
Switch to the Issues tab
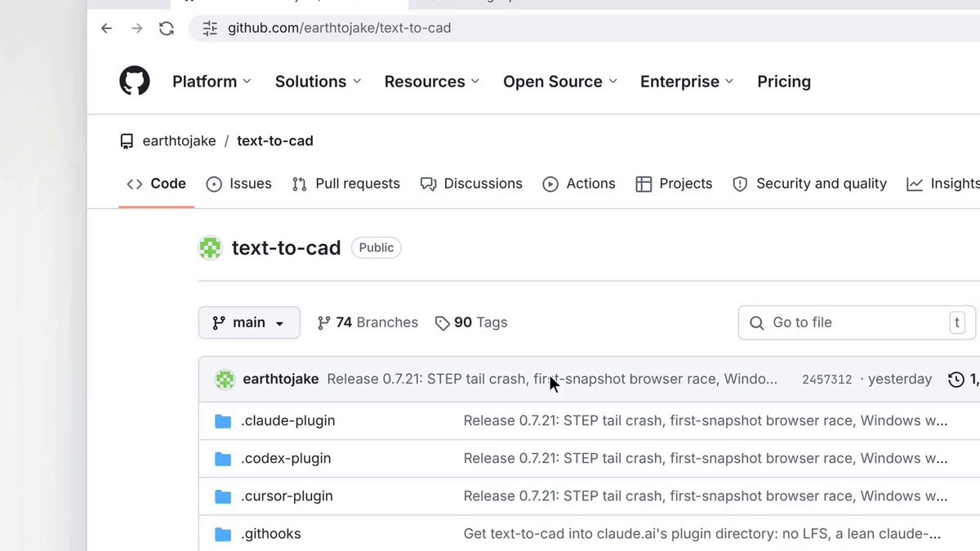click(x=239, y=184)
